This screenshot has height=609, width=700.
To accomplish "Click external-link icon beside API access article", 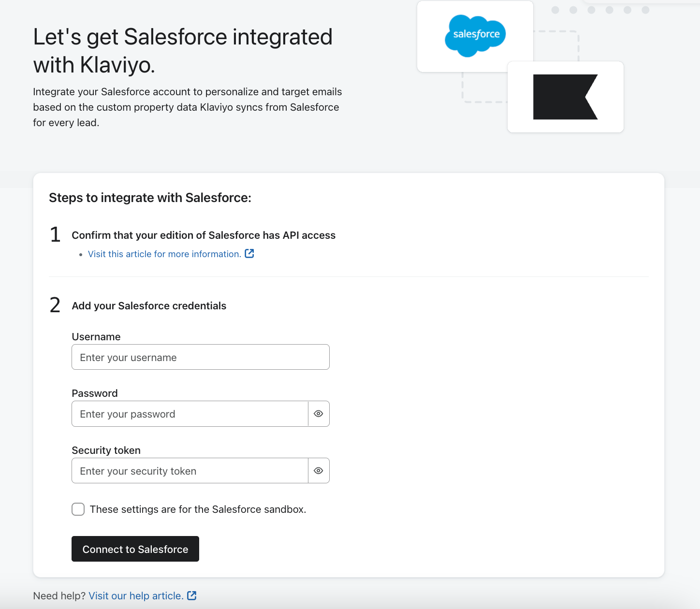I will coord(249,254).
